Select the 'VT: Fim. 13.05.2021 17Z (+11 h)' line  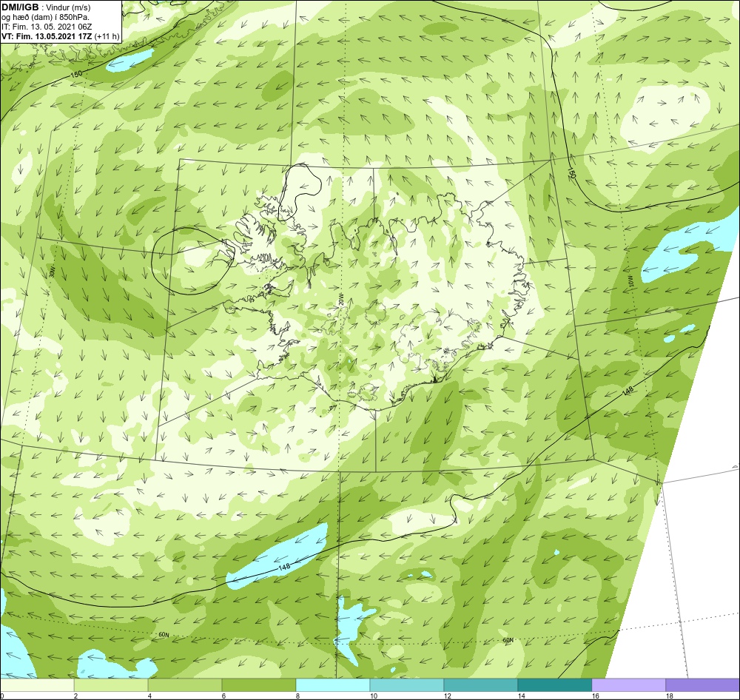pyautogui.click(x=61, y=36)
